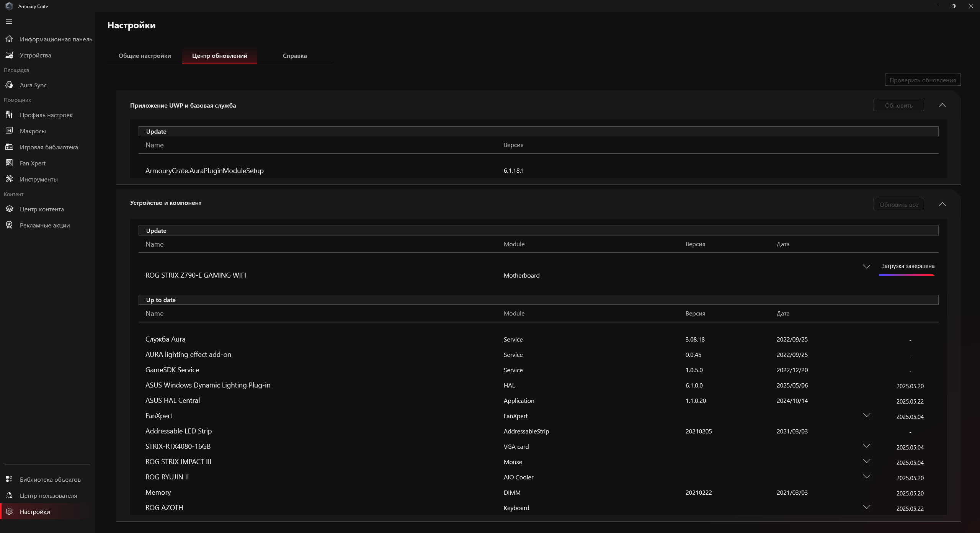Expand the STRIX-RTX4080-16GB row chevron

866,446
